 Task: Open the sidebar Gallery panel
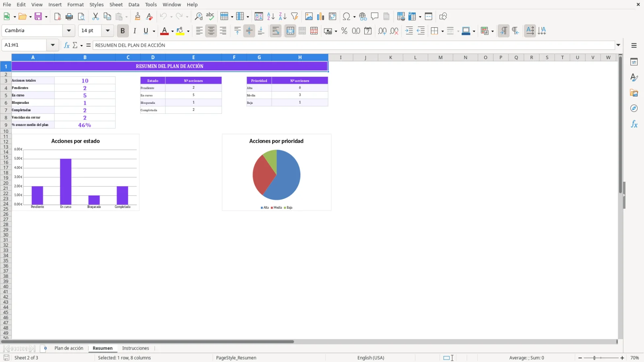point(634,93)
